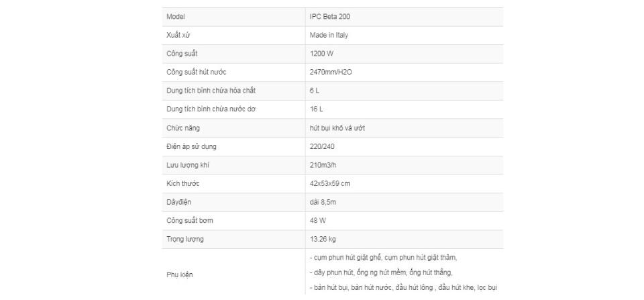Click the "hút bụi khô và ướt" text
Image resolution: width=644 pixels, height=300 pixels.
337,128
